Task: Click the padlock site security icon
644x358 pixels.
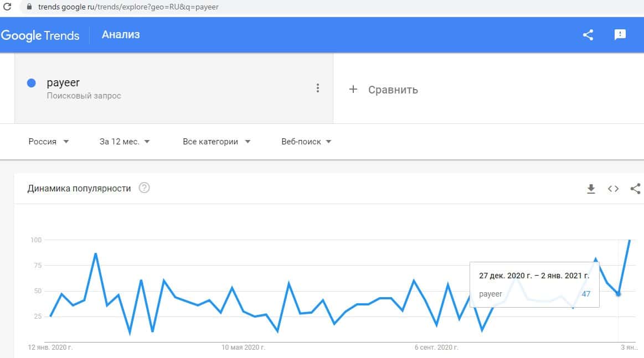Action: 30,8
